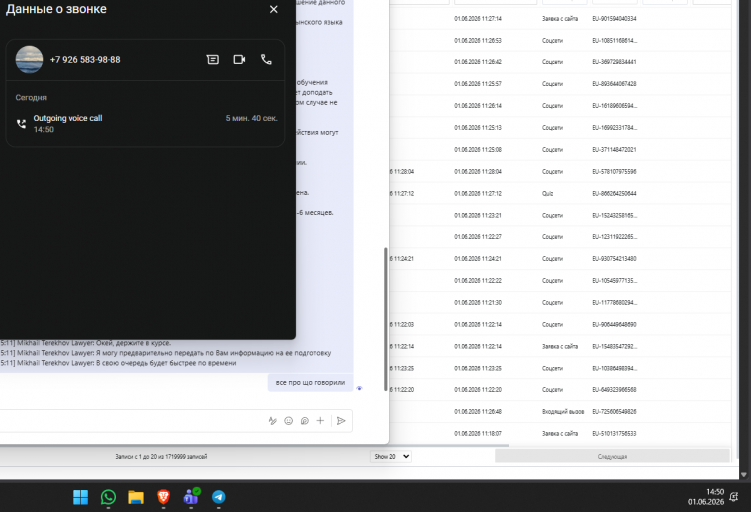Click date cell 01.06.2026 11:27:14

pyautogui.click(x=478, y=19)
